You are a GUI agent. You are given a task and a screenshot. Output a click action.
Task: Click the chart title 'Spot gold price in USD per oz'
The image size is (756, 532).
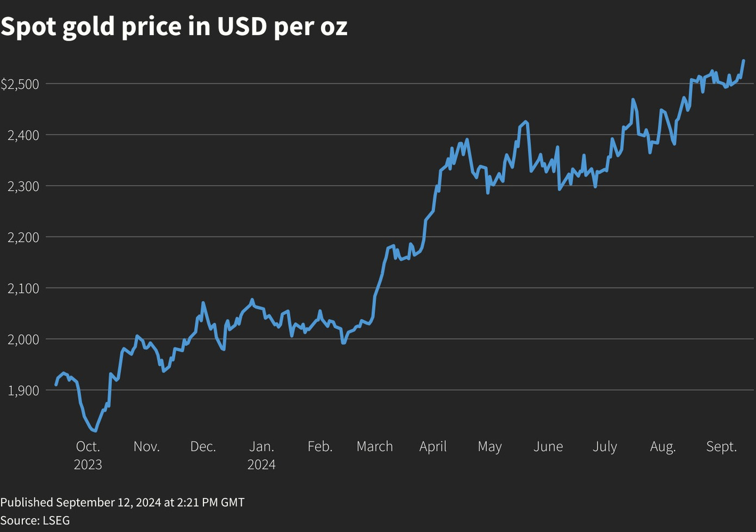tap(174, 27)
